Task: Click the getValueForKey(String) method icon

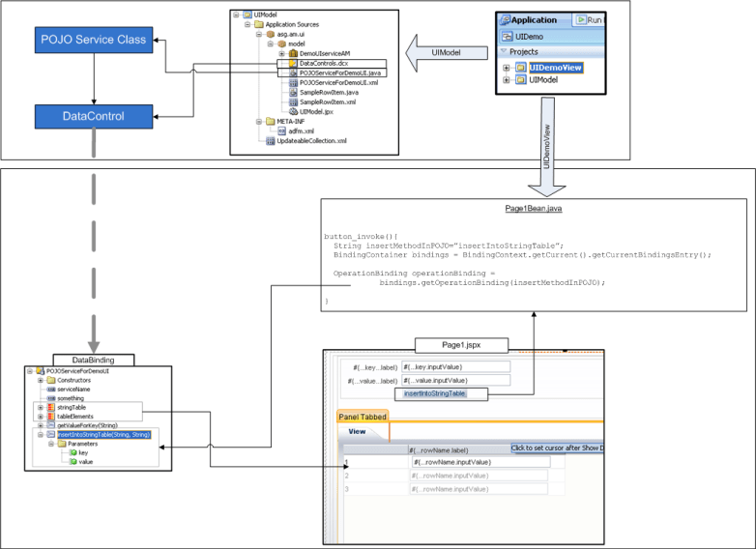Action: 50,425
